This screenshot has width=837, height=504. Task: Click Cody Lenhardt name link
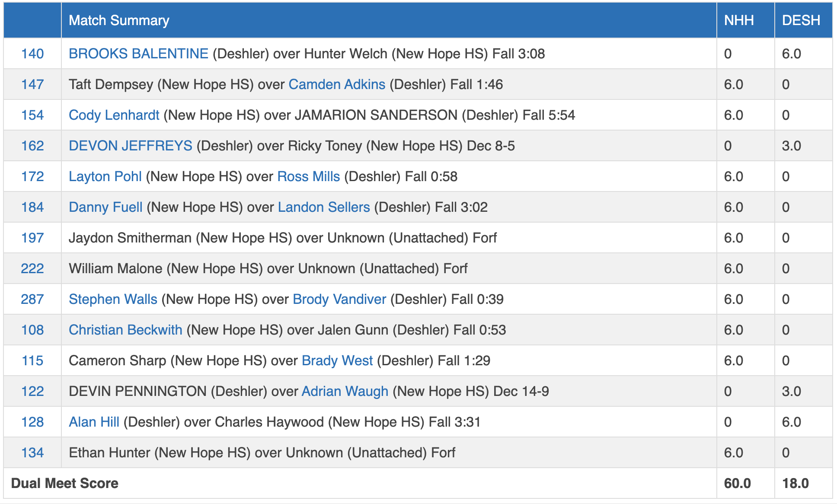tap(114, 115)
